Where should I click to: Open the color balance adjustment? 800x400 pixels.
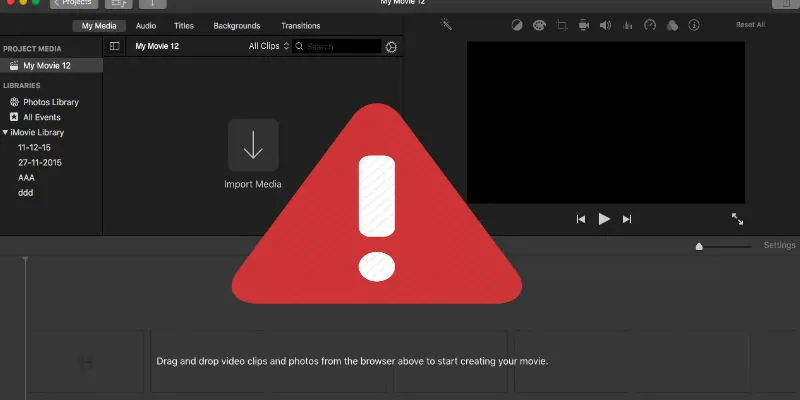pyautogui.click(x=517, y=25)
